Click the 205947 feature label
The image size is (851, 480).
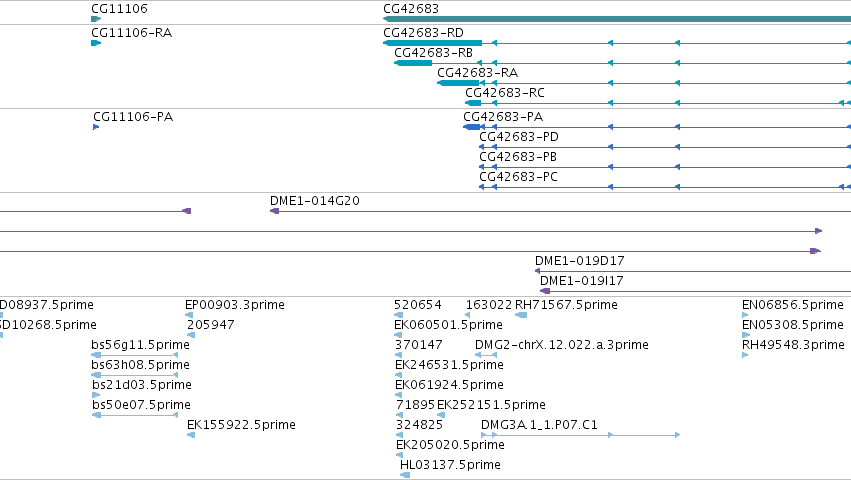click(x=211, y=325)
